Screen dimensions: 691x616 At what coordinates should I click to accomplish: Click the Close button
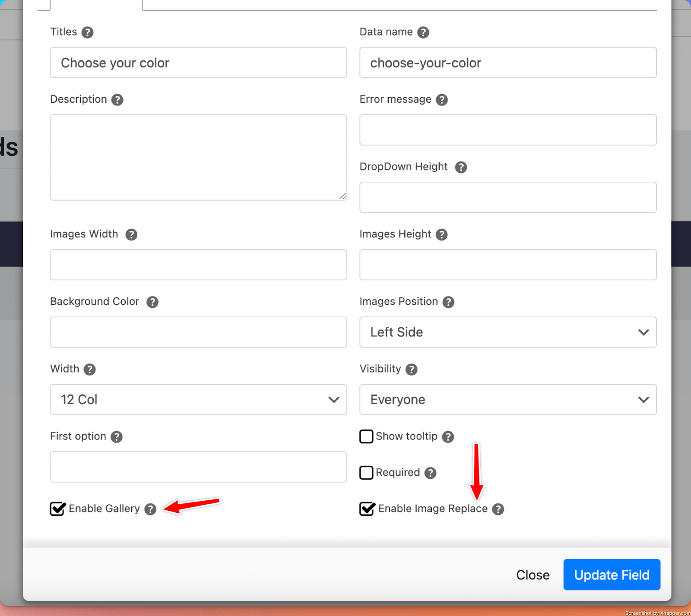coord(533,575)
